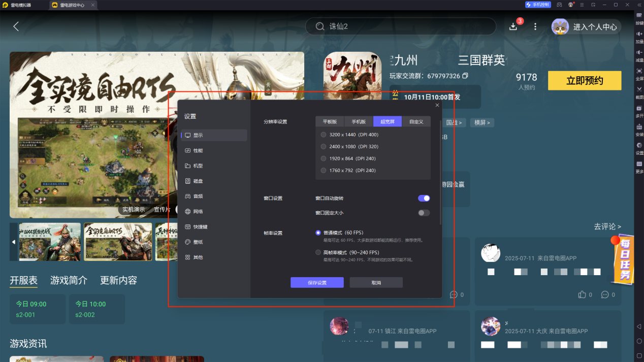Switch to the 游戏简介 tab

[69, 280]
